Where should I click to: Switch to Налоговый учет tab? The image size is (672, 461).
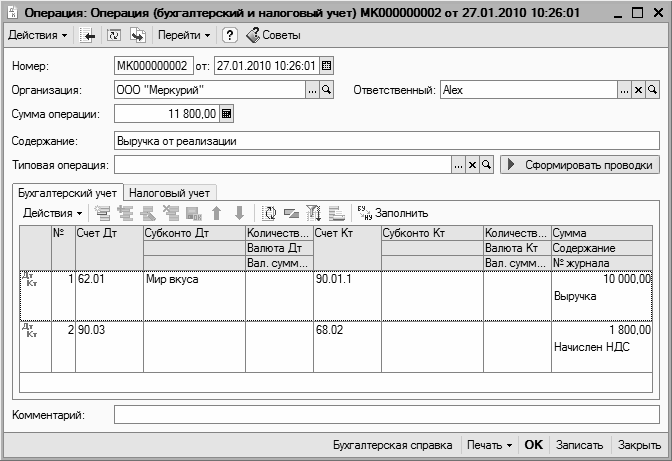(172, 192)
